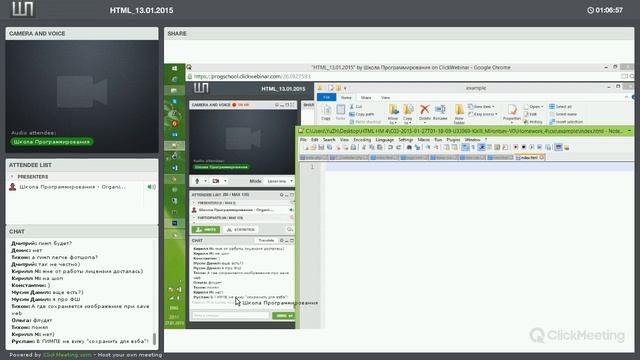Switch to Explorer View ribbon tab

click(385, 98)
